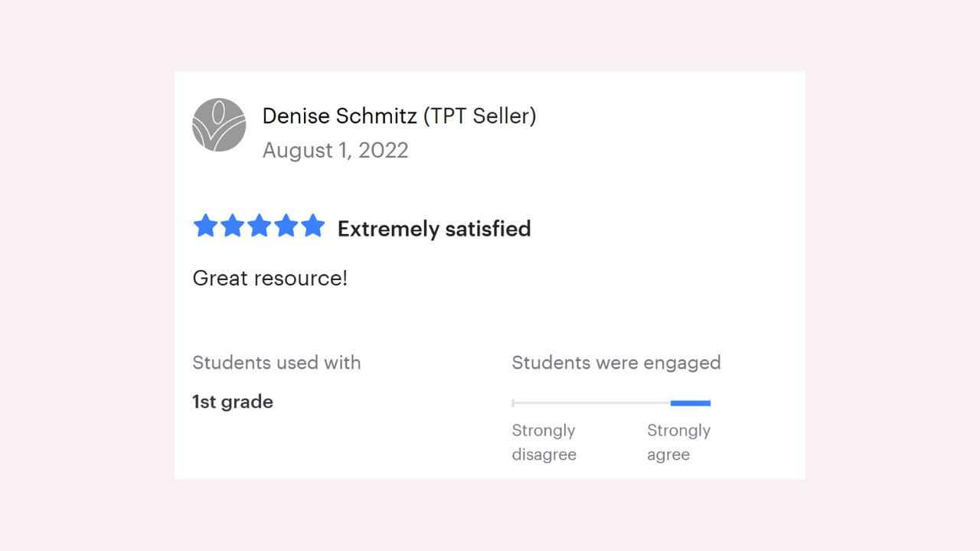Click the Great resource! review text
The height and width of the screenshot is (551, 980).
[x=269, y=278]
